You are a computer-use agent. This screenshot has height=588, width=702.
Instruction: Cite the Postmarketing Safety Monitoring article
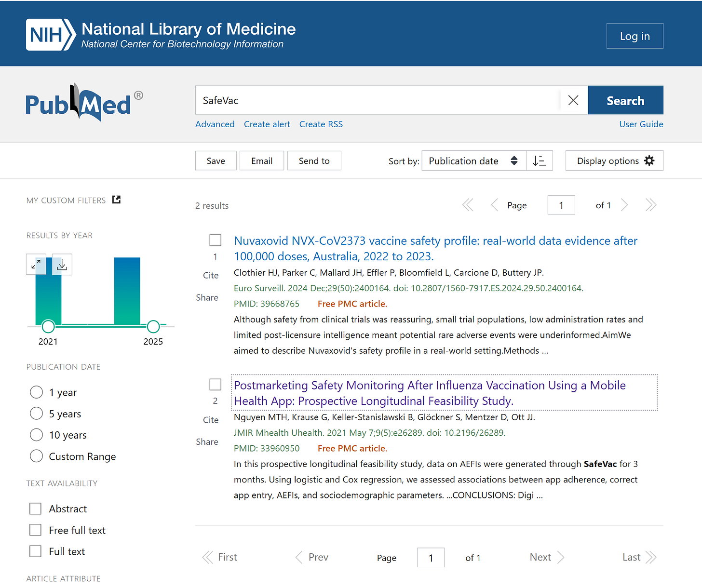tap(211, 420)
